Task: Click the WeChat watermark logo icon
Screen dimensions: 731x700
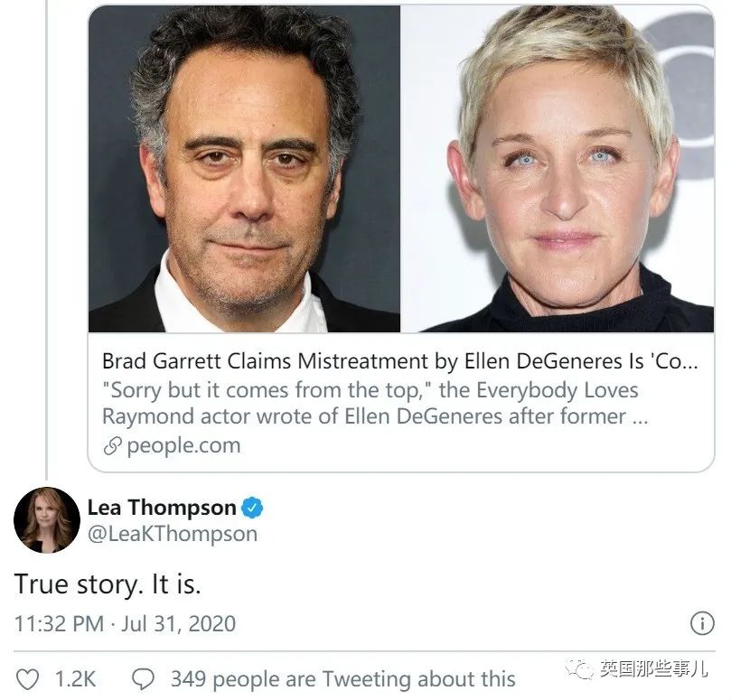Action: [584, 669]
